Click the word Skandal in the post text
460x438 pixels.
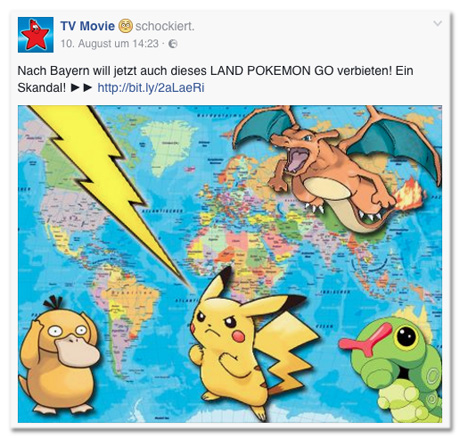pos(42,88)
